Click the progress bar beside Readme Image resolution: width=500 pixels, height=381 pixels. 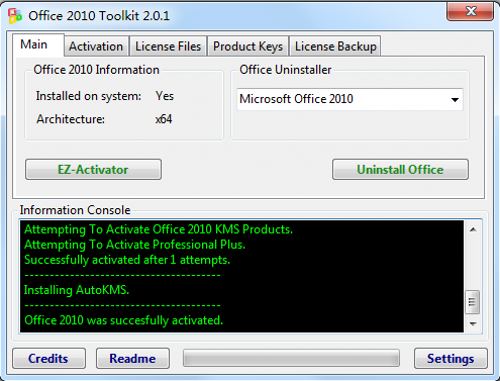coord(291,358)
